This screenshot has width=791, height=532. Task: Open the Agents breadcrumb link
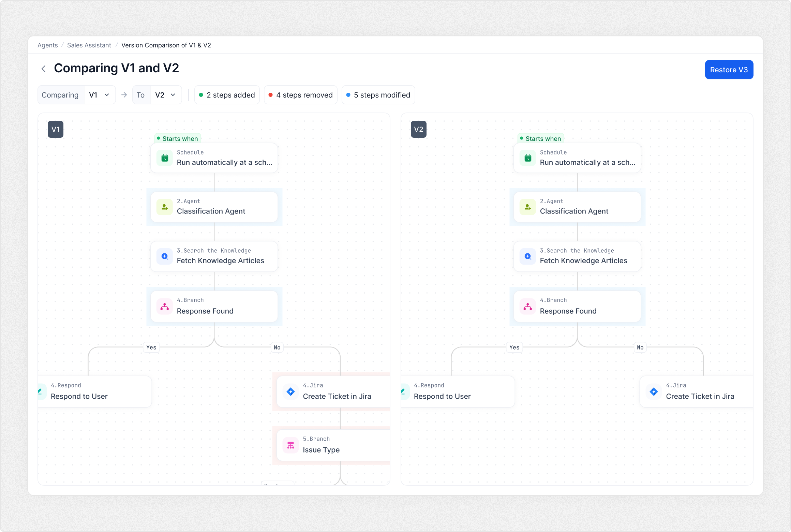pos(48,45)
